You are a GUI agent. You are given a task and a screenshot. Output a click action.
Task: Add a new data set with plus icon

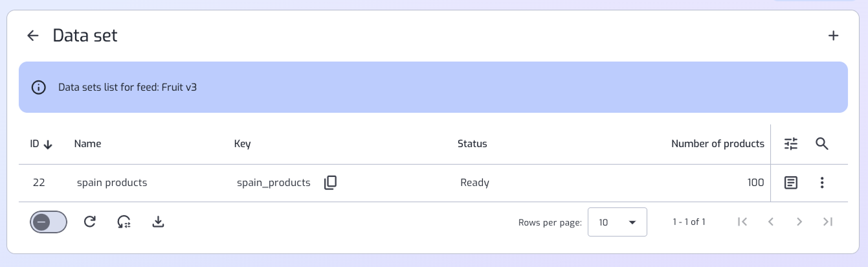click(834, 36)
